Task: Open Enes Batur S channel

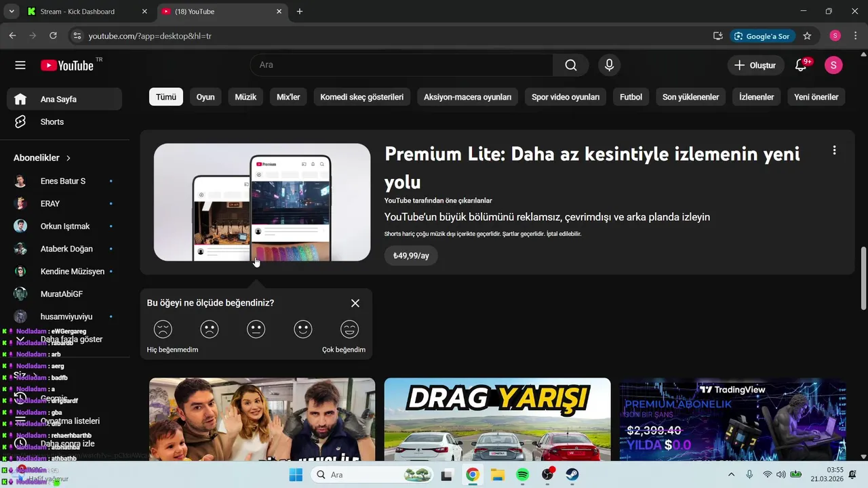Action: [x=64, y=181]
